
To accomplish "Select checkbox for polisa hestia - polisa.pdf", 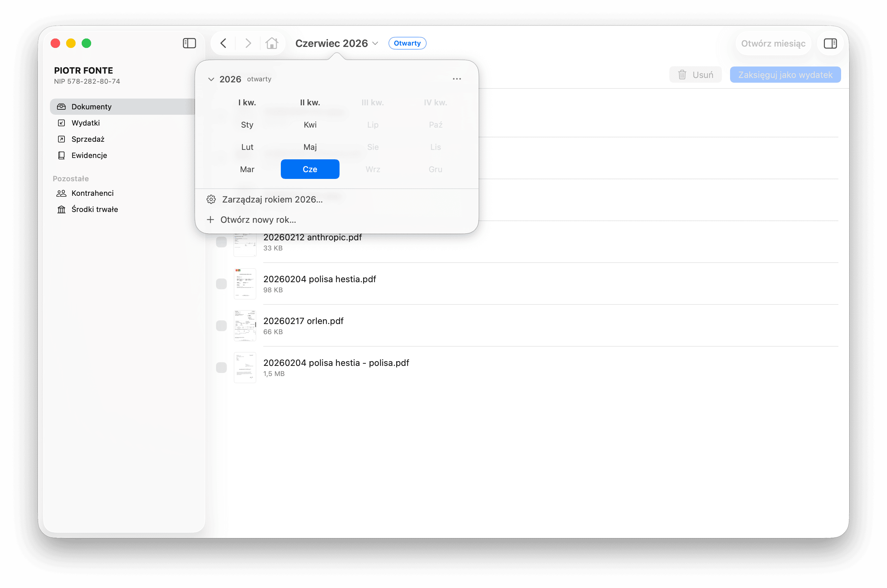I will click(221, 368).
